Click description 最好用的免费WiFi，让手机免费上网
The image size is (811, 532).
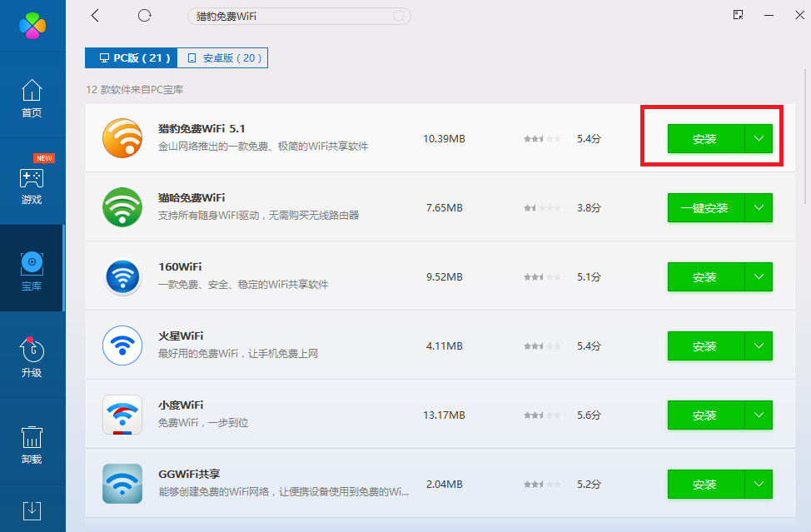(x=238, y=354)
